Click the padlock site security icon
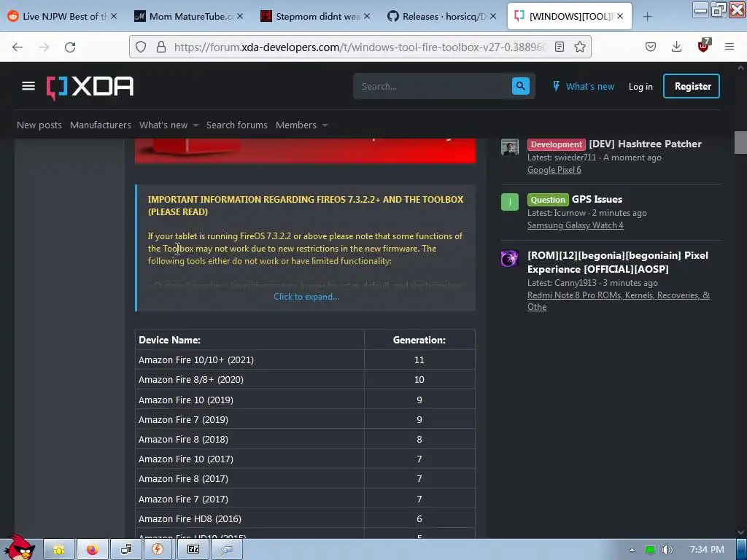Screen dimensions: 747x560 (161, 47)
